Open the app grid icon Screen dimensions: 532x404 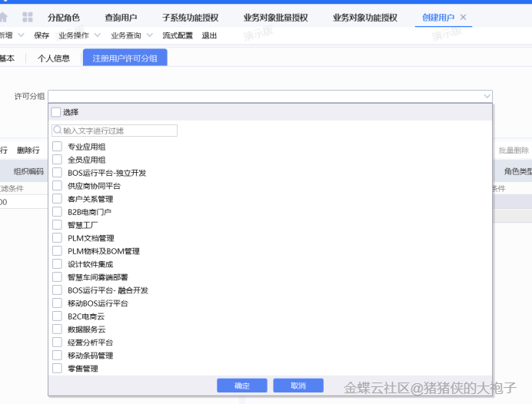(x=28, y=17)
